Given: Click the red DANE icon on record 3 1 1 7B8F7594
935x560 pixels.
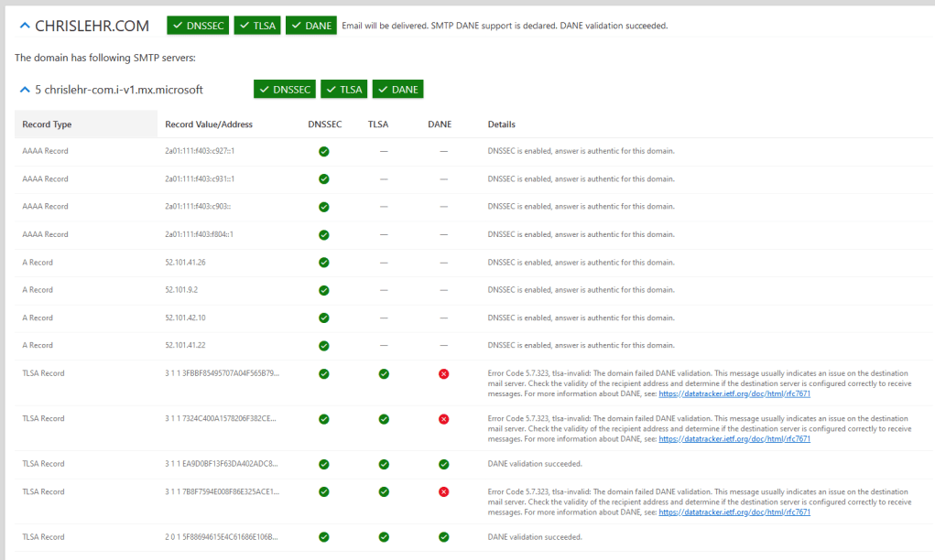Looking at the screenshot, I should coord(443,491).
